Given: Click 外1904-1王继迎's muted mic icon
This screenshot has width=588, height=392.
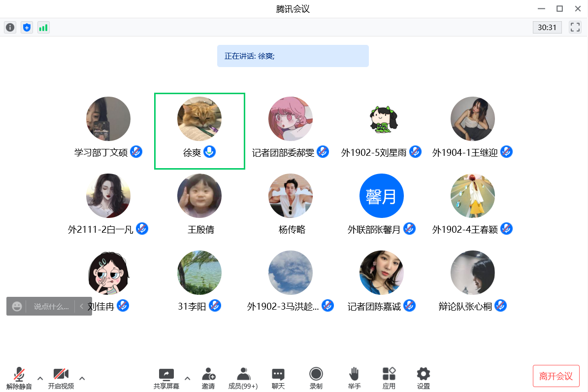Looking at the screenshot, I should pyautogui.click(x=506, y=152).
